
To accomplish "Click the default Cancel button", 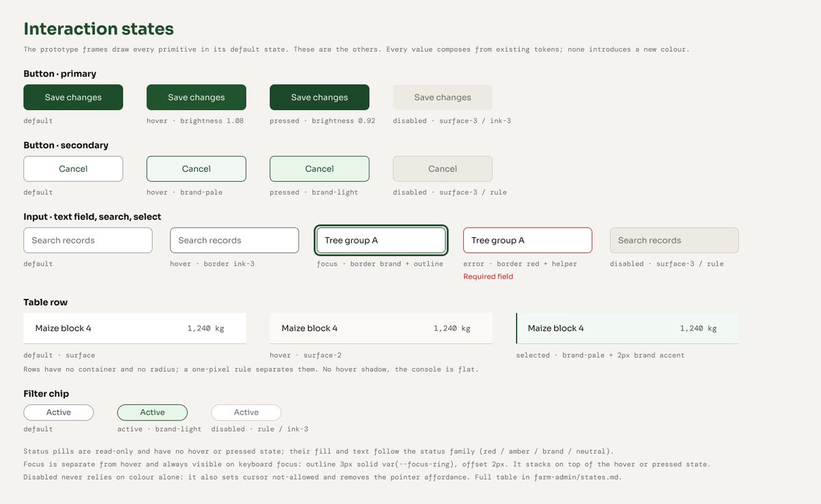I will click(73, 169).
